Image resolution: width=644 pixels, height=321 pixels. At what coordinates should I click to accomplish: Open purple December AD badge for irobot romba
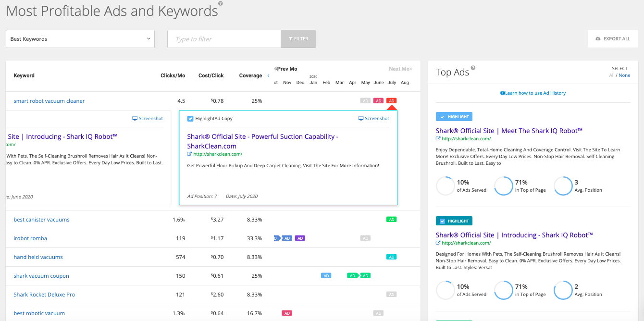coord(300,238)
